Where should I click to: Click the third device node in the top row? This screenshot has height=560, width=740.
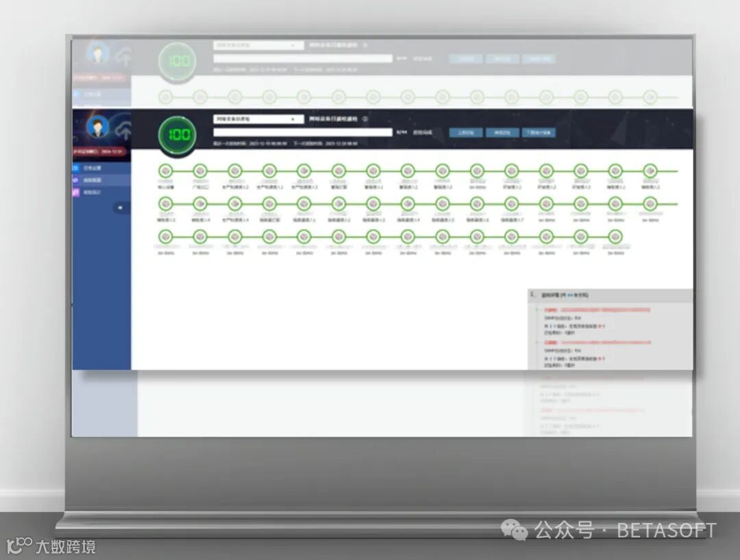tap(234, 171)
